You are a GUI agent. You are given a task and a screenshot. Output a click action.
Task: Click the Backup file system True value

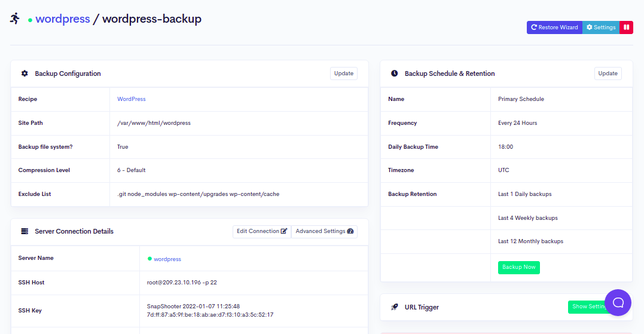[123, 147]
